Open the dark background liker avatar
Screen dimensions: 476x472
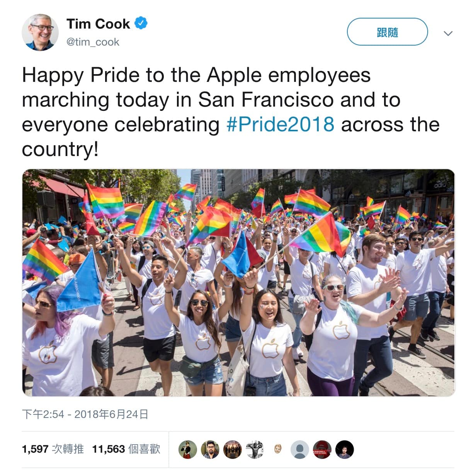pyautogui.click(x=345, y=450)
